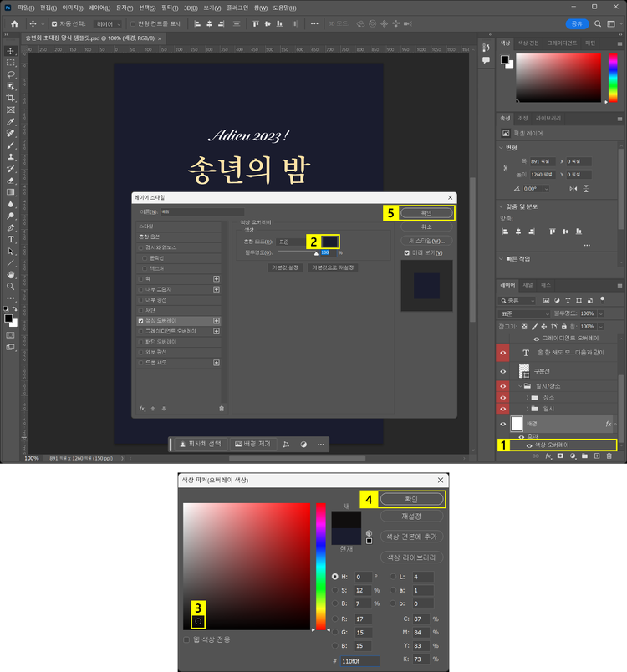The image size is (627, 672).
Task: Click plus icon next to 획 style
Action: click(217, 279)
